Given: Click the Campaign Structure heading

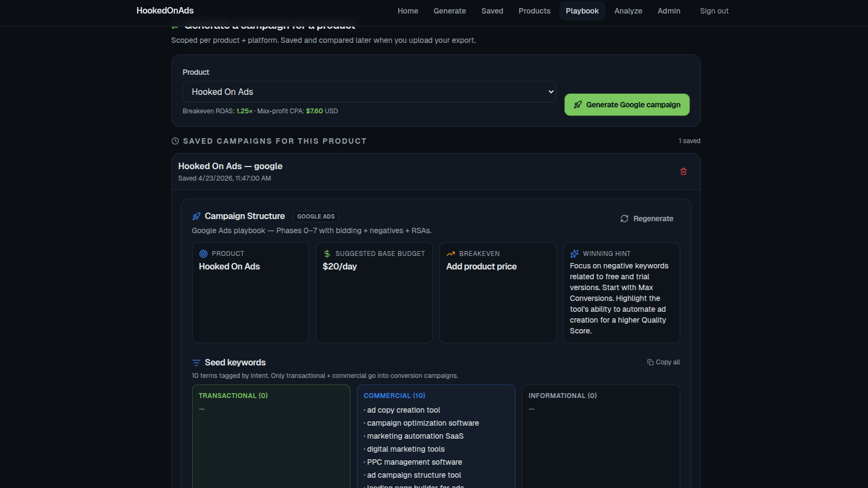Looking at the screenshot, I should pos(245,216).
